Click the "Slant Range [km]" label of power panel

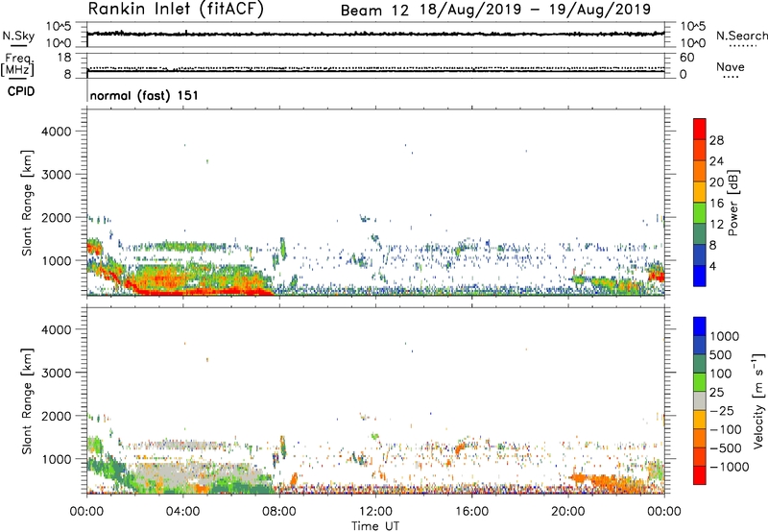point(27,203)
